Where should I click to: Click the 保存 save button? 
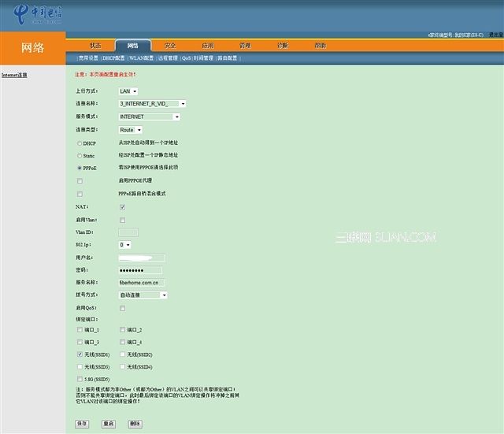[82, 424]
